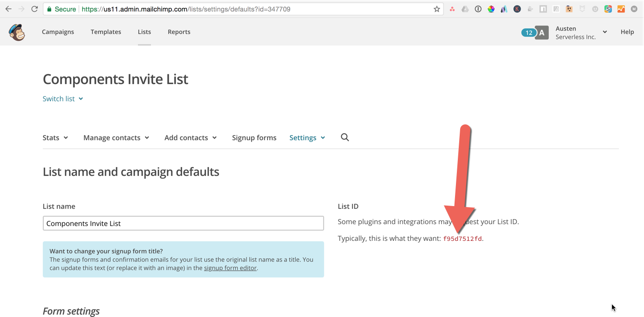Open the Campaigns menu
The height and width of the screenshot is (317, 644).
pos(58,32)
